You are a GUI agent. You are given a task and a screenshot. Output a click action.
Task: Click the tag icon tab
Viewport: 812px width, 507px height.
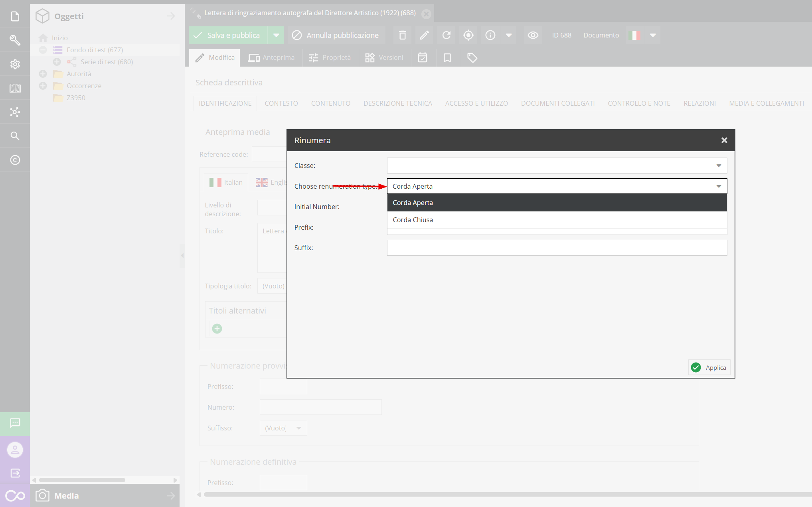[472, 58]
